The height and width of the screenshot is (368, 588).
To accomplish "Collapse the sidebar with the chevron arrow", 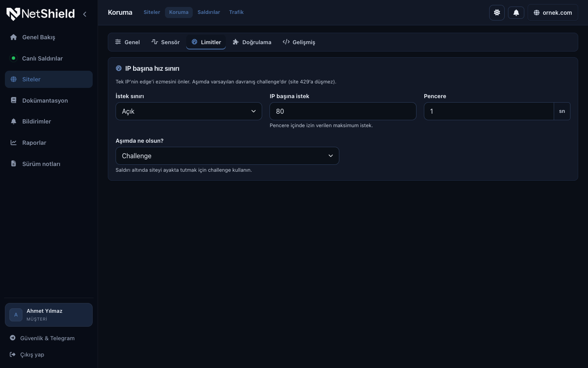I will click(x=85, y=14).
